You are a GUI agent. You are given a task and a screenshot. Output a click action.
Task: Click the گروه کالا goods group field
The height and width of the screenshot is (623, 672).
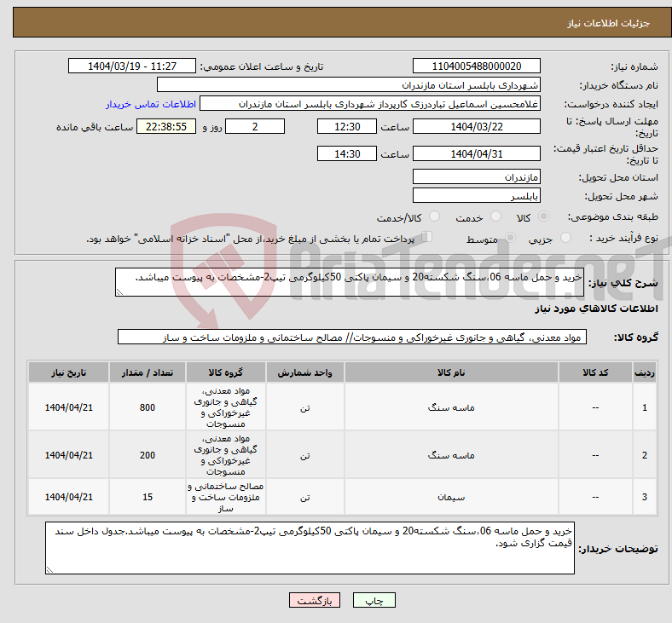click(x=352, y=337)
